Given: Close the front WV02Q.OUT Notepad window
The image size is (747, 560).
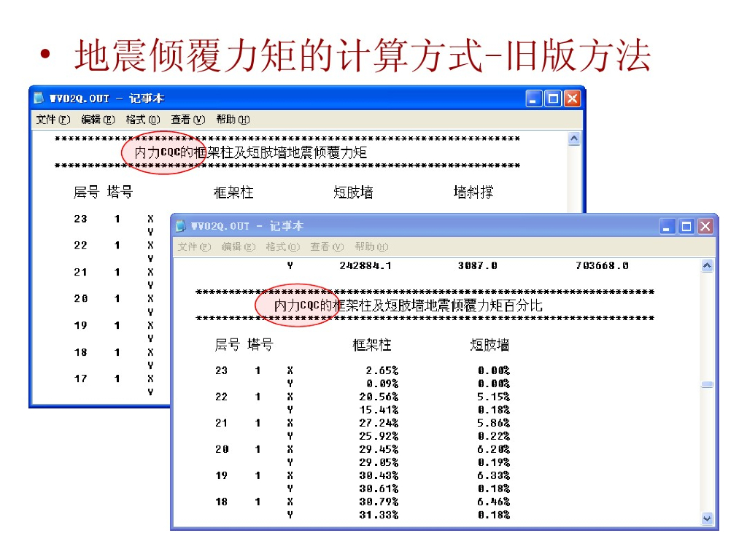Looking at the screenshot, I should (x=705, y=226).
